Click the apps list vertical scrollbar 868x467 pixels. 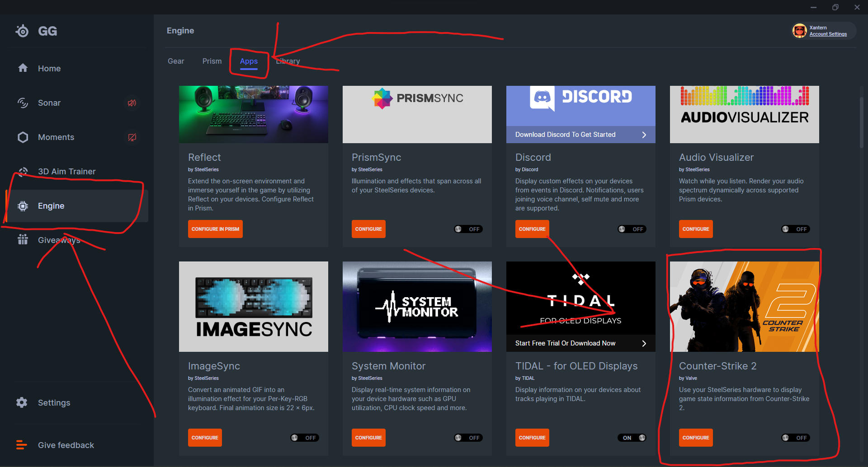862,122
